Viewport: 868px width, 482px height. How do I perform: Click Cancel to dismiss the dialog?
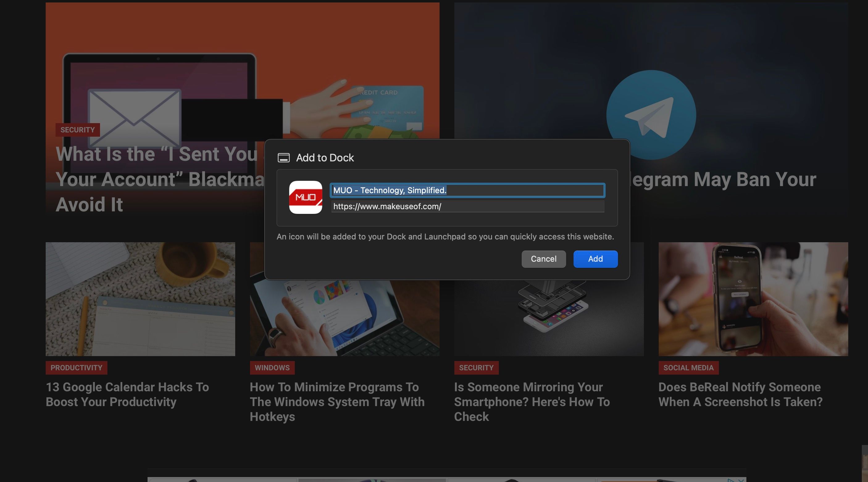click(x=543, y=259)
